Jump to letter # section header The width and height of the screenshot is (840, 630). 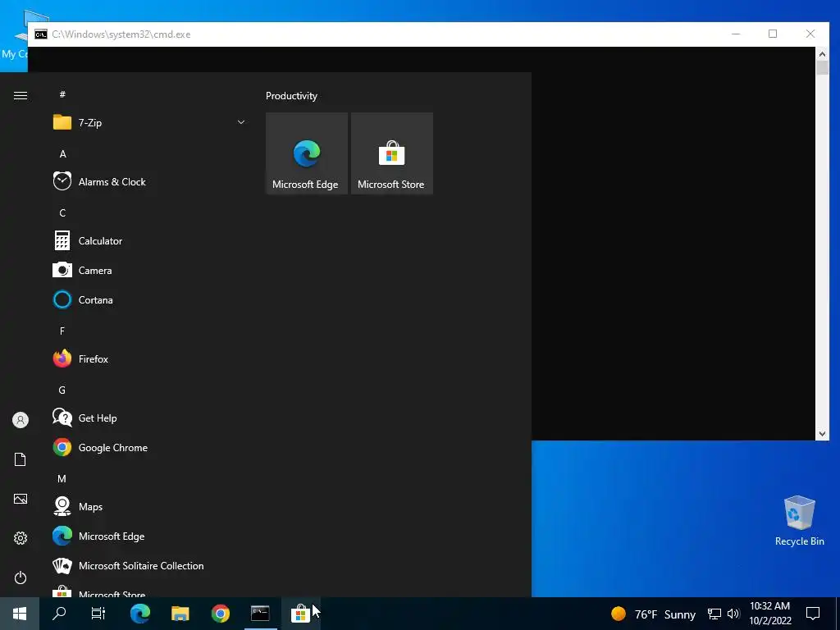point(62,94)
